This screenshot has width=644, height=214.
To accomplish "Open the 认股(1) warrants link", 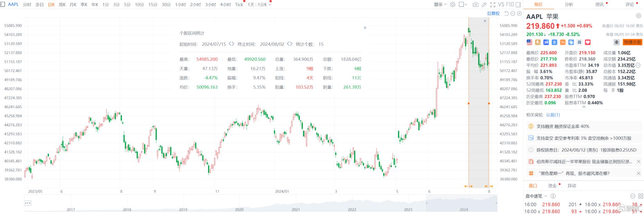I will [553, 115].
